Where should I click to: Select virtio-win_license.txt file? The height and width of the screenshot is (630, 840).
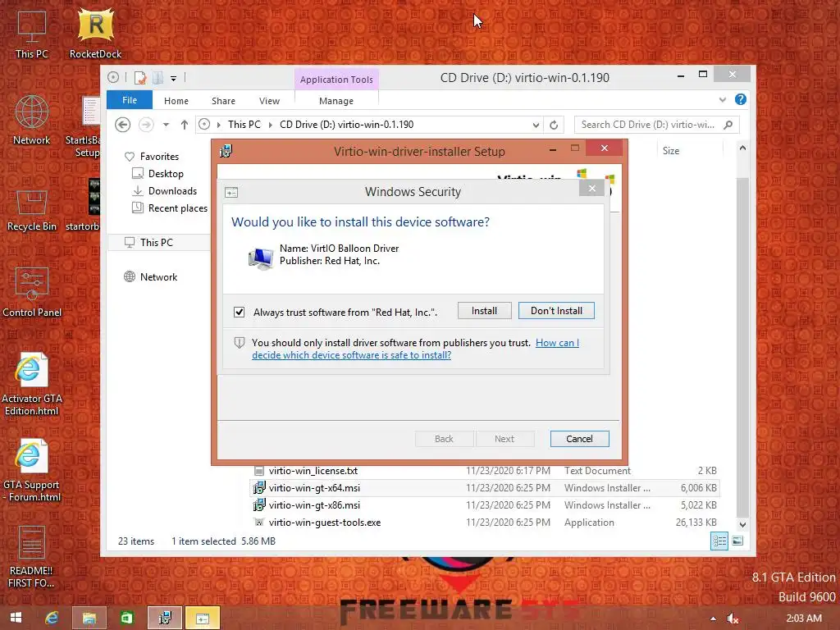[313, 471]
